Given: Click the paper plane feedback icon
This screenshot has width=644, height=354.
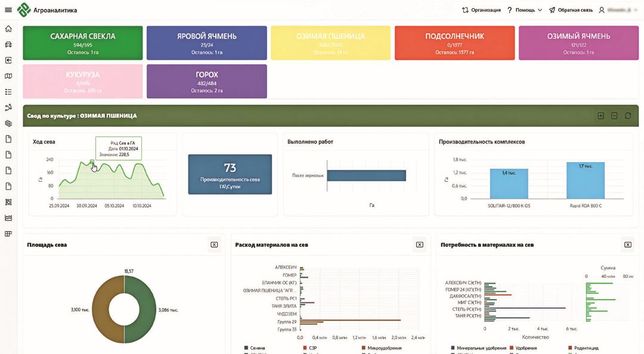Looking at the screenshot, I should pyautogui.click(x=552, y=10).
